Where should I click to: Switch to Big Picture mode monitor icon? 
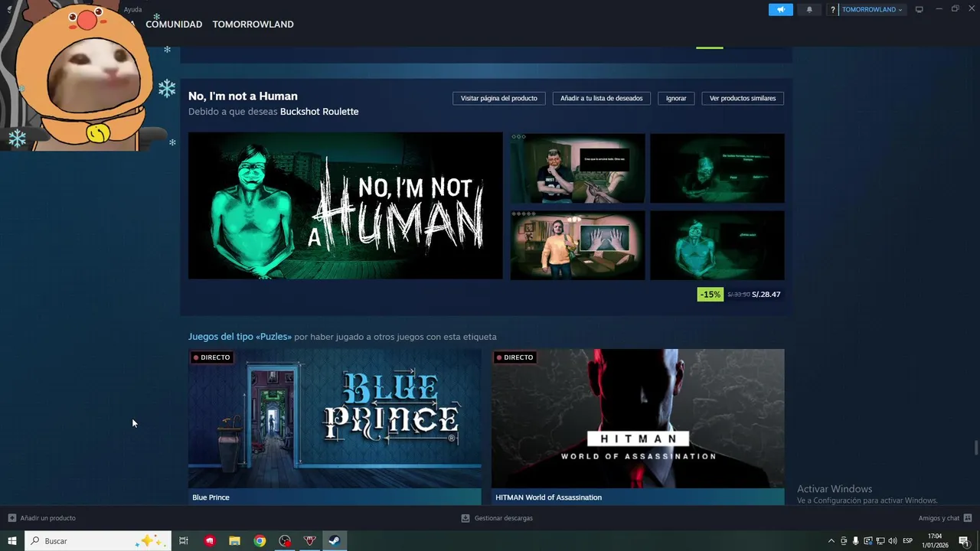click(x=920, y=9)
